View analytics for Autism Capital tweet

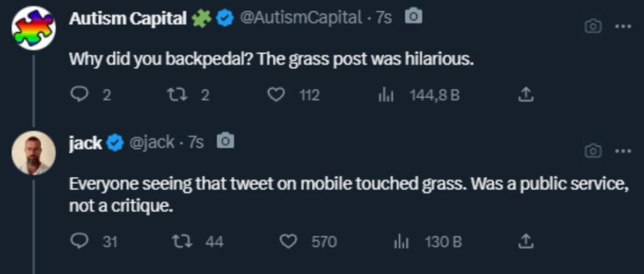point(386,95)
